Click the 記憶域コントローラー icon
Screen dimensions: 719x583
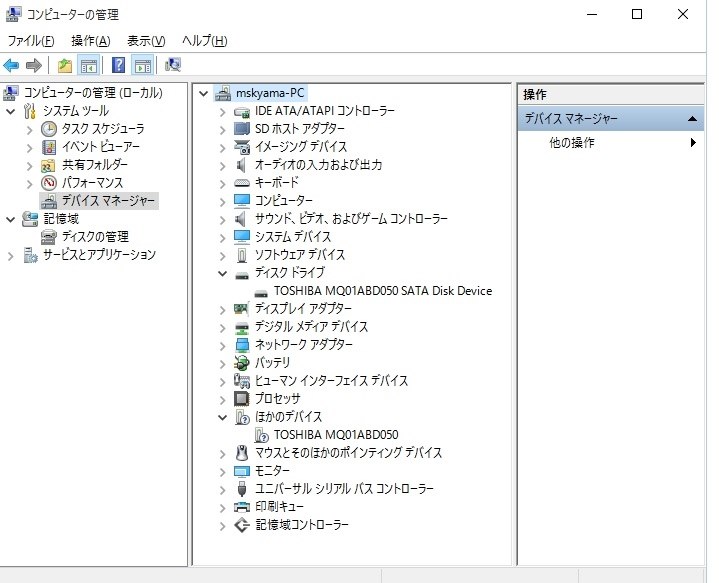(x=242, y=525)
